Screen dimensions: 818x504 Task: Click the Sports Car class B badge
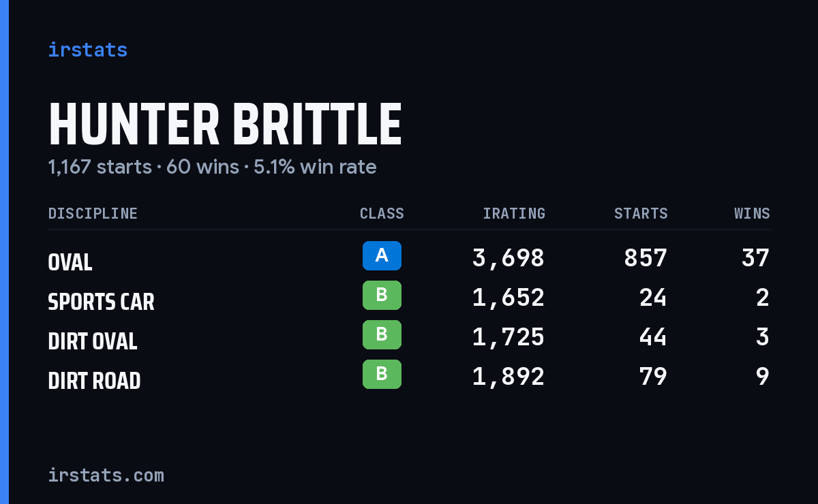382,295
